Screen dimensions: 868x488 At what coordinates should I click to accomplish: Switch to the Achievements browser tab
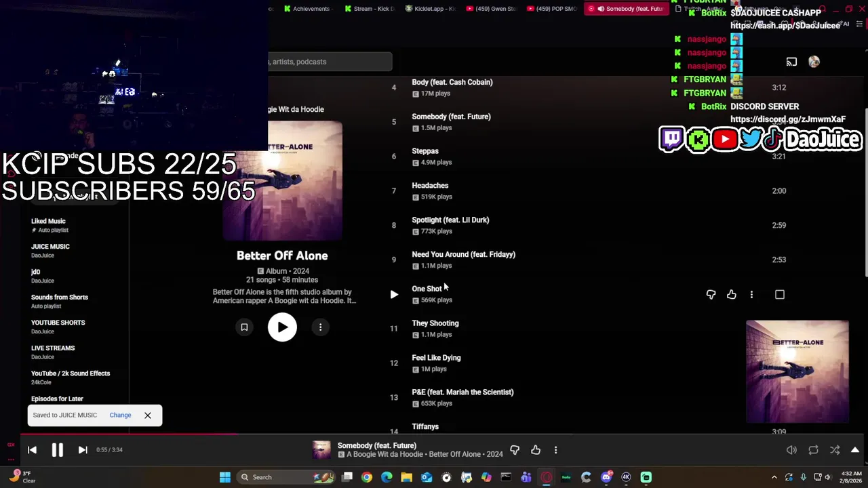307,9
